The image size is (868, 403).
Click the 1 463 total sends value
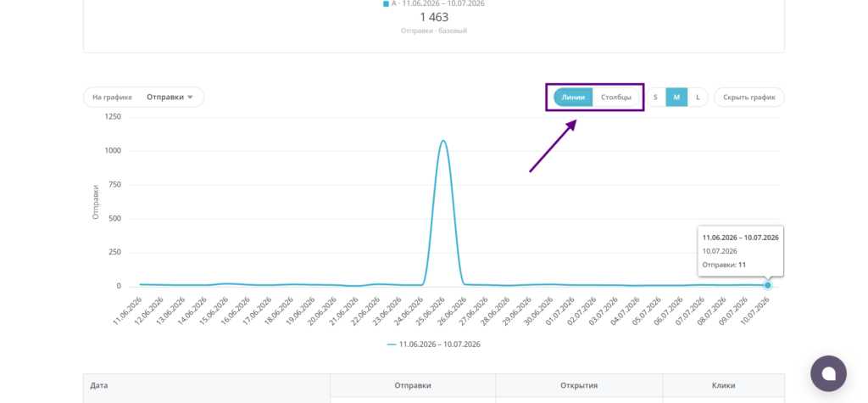click(434, 17)
